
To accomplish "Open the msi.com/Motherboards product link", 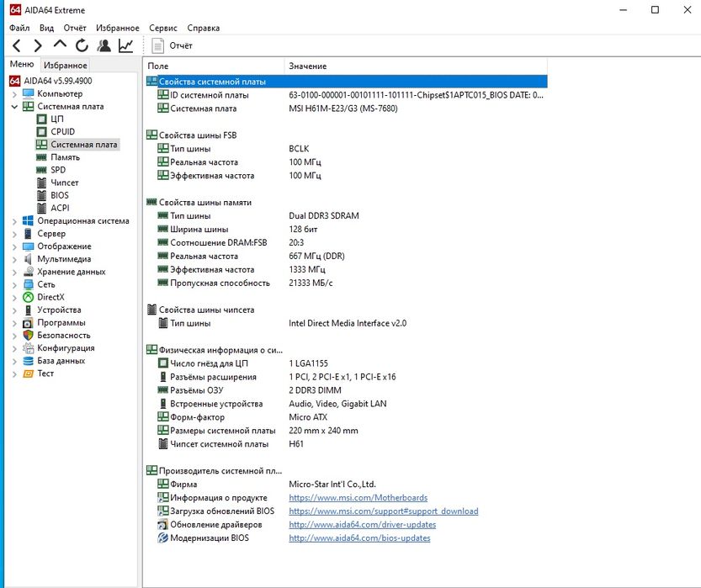I will 358,498.
